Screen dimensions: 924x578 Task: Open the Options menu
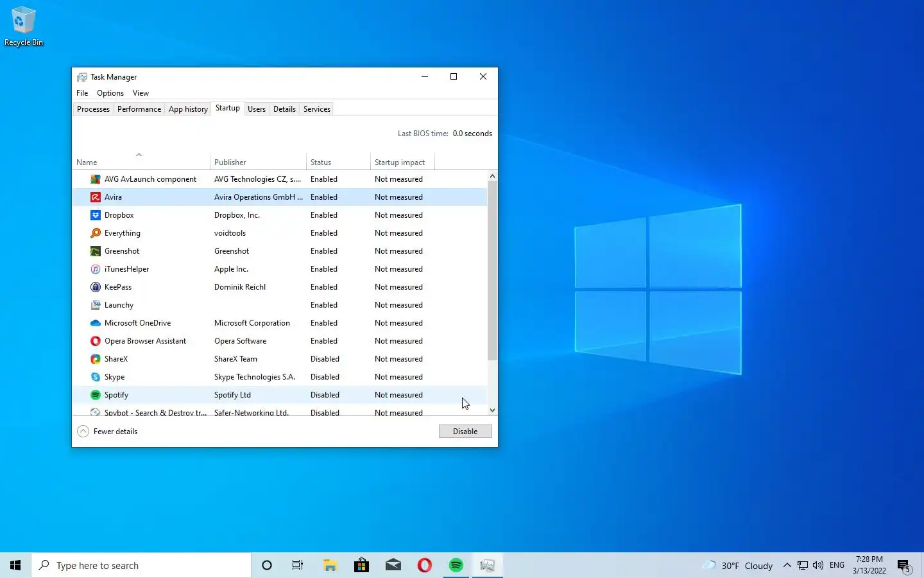[110, 93]
